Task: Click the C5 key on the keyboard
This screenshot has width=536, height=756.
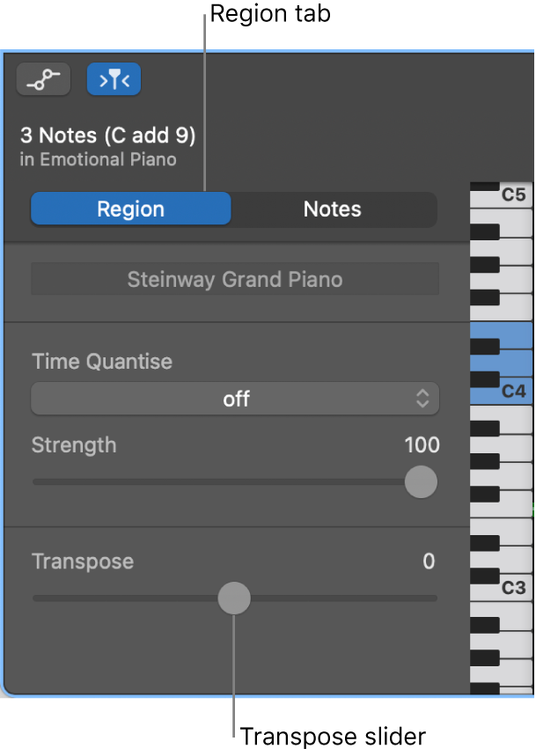Action: tap(515, 195)
